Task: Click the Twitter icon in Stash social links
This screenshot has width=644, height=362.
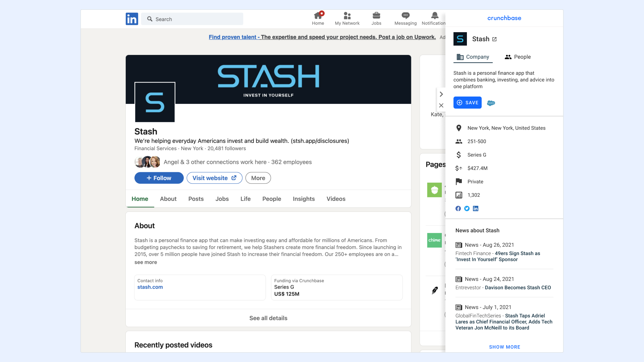Action: coord(467,208)
